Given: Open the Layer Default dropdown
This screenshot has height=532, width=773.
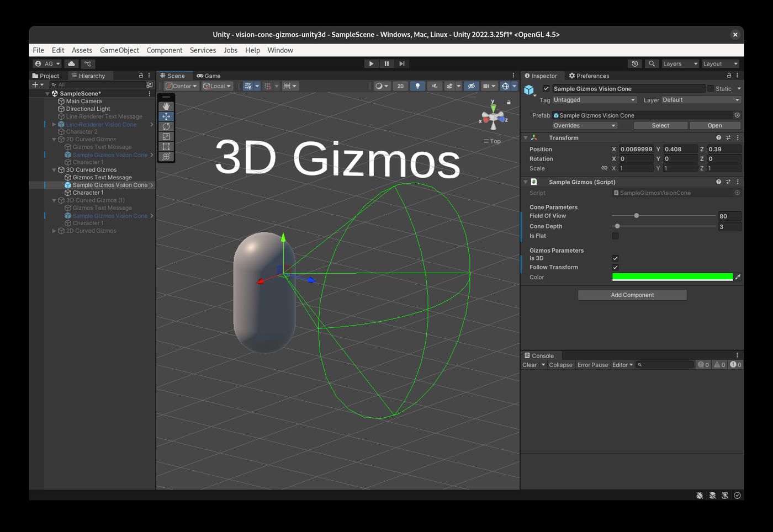Looking at the screenshot, I should 701,100.
